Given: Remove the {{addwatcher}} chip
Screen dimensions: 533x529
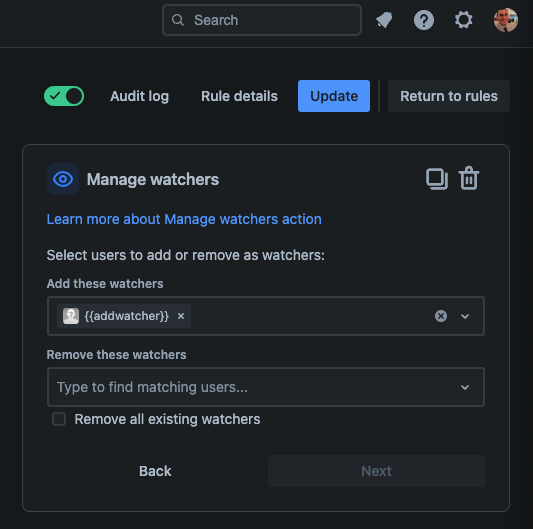Looking at the screenshot, I should [x=181, y=316].
